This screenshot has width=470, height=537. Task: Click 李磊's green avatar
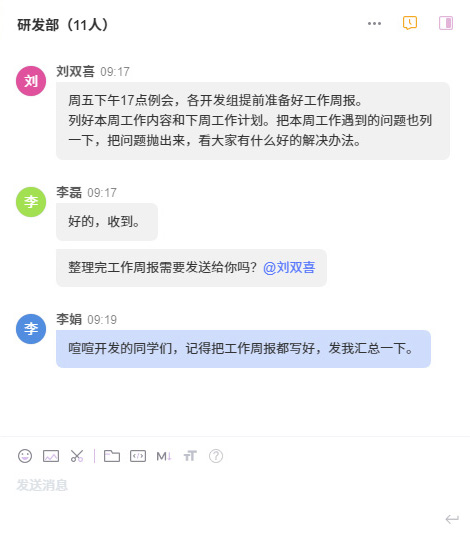[31, 202]
